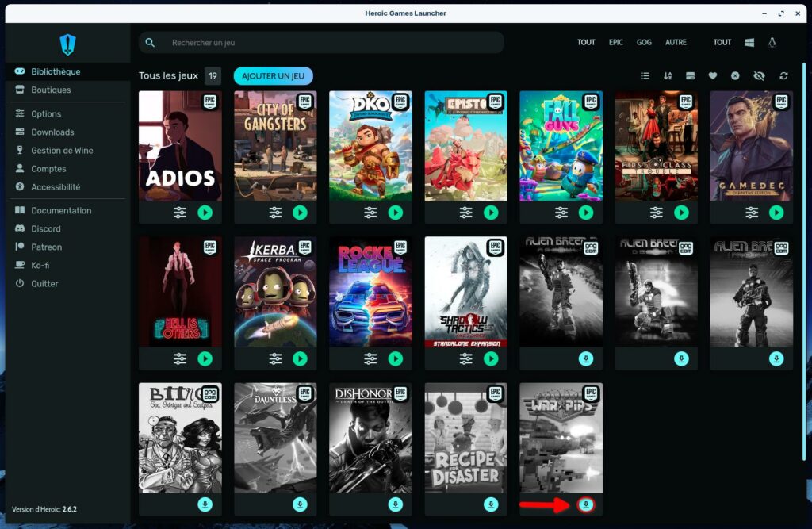
Task: Open Gestion de Wine in sidebar
Action: [62, 151]
